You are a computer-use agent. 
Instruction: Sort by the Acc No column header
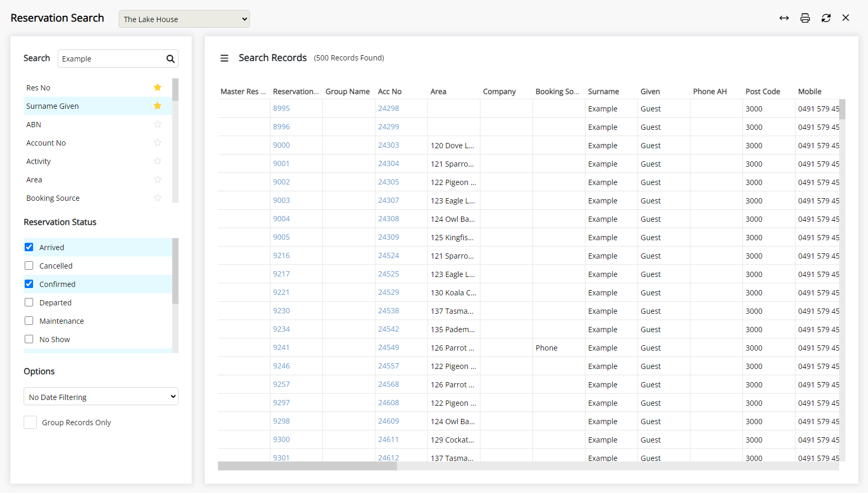[x=390, y=91]
